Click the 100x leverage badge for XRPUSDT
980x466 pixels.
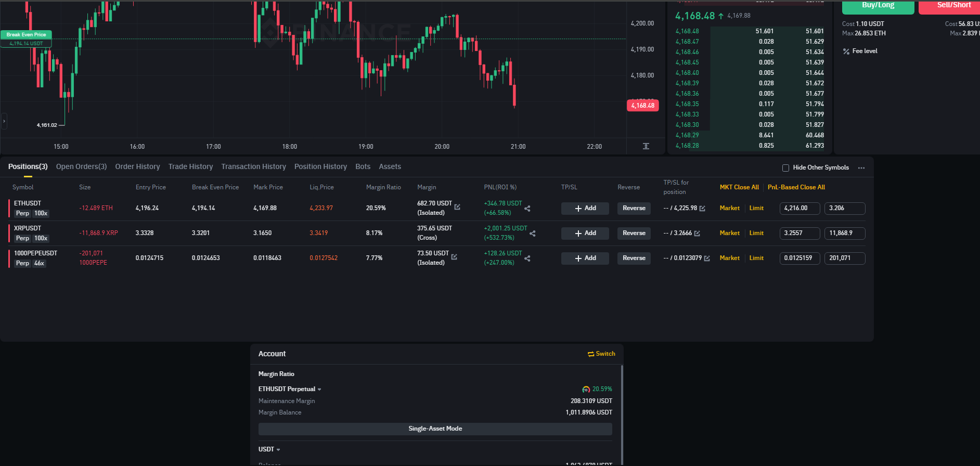[41, 238]
